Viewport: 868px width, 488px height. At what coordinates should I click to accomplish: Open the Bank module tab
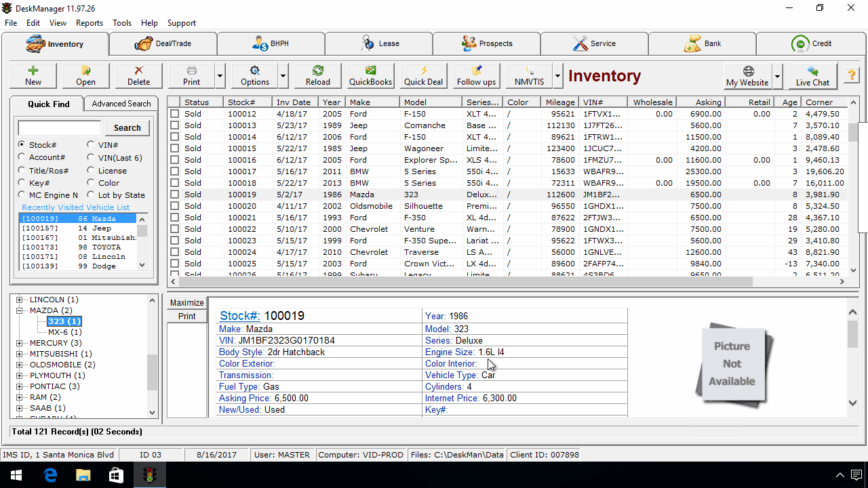coord(702,43)
